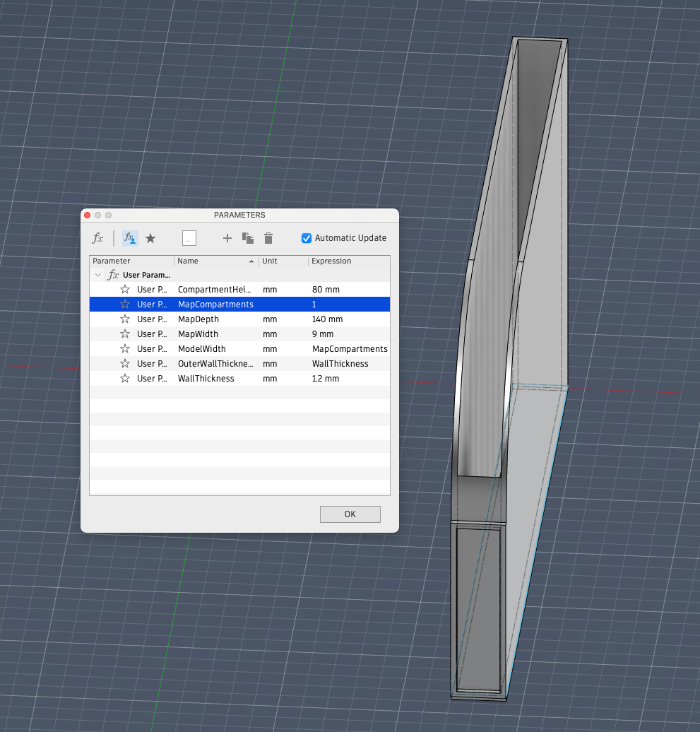Favorite the MapWidth parameter star
This screenshot has width=700, height=732.
point(124,333)
